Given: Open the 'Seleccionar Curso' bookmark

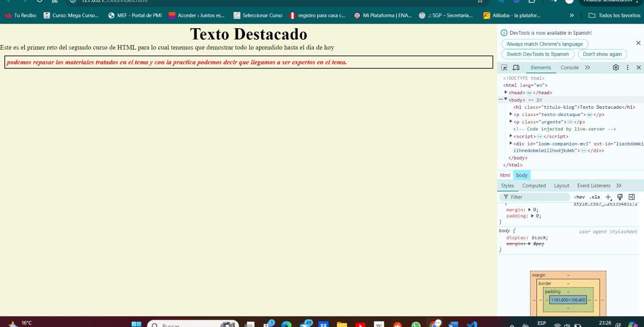Looking at the screenshot, I should coord(258,15).
